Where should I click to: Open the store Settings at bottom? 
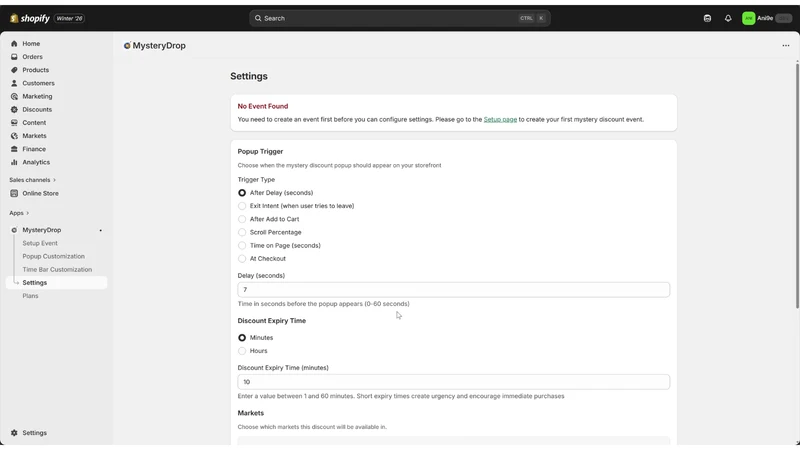[x=35, y=433]
